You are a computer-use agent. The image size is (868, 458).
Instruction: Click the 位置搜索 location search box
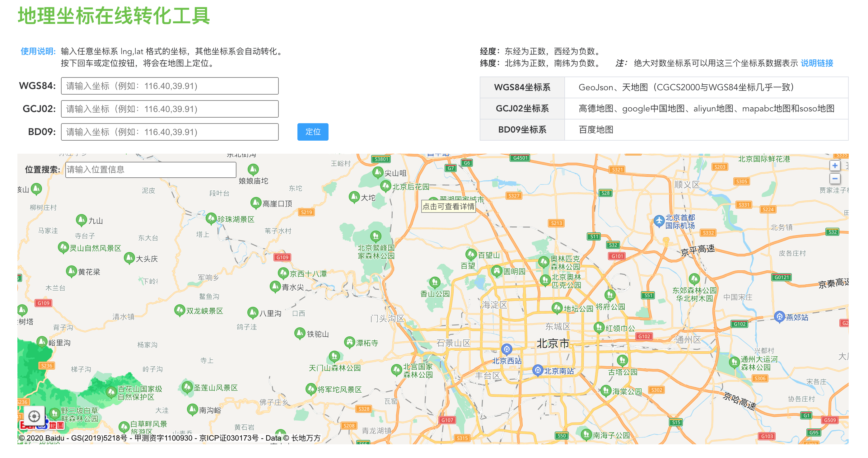tap(151, 170)
